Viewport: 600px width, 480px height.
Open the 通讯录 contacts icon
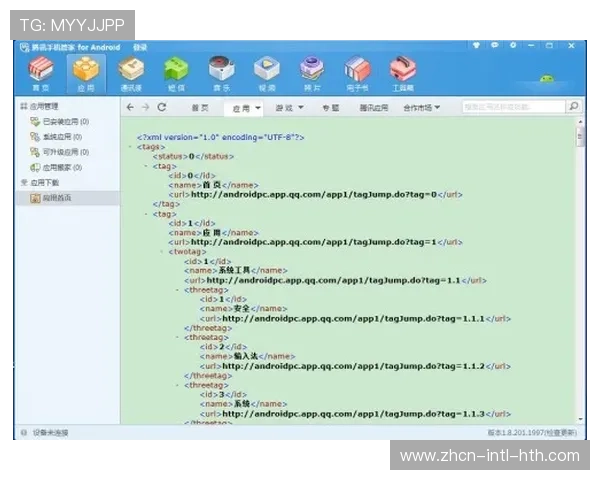point(130,72)
